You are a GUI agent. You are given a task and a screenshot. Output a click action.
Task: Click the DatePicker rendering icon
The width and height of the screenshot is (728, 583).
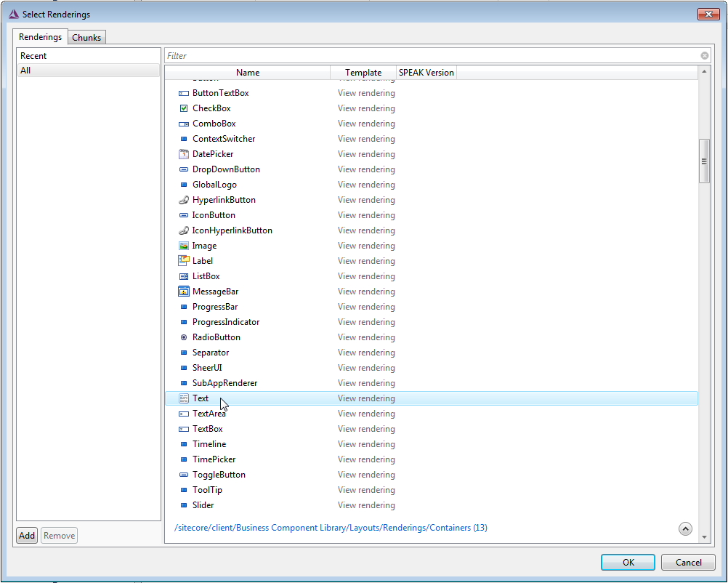tap(184, 153)
